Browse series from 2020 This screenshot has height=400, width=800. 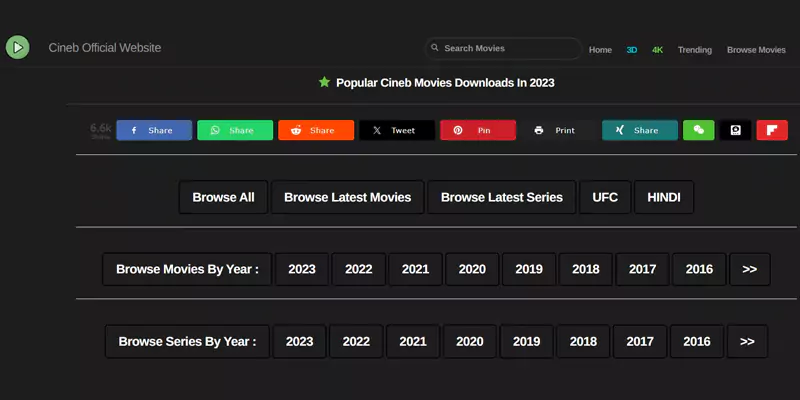point(469,341)
